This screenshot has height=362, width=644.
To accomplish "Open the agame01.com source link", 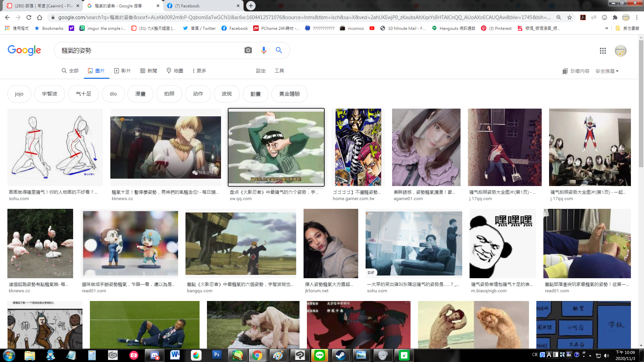I will [408, 199].
